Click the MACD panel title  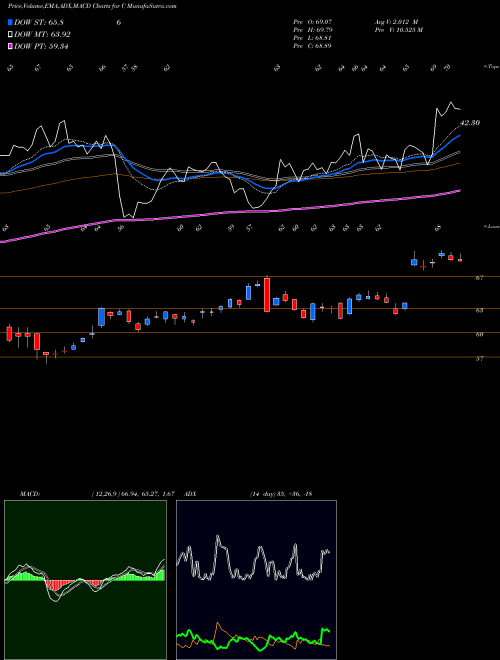30,494
